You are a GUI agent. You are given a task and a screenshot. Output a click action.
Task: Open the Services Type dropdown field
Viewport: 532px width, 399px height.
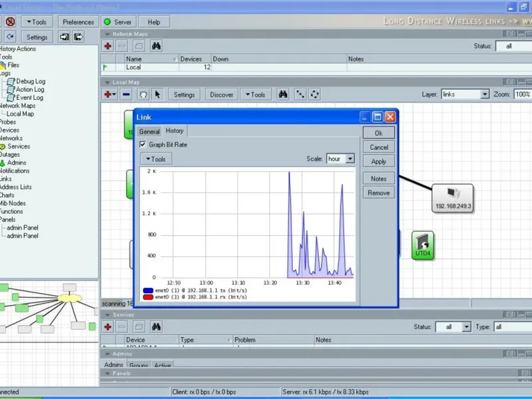(x=513, y=327)
